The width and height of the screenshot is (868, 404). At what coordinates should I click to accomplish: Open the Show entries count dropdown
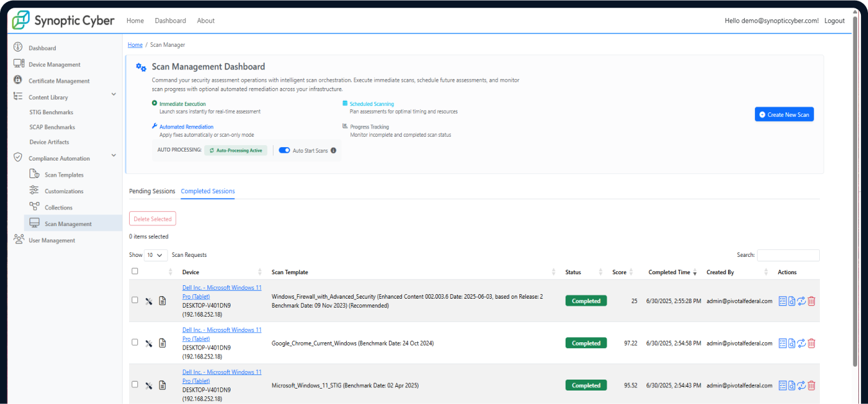155,255
